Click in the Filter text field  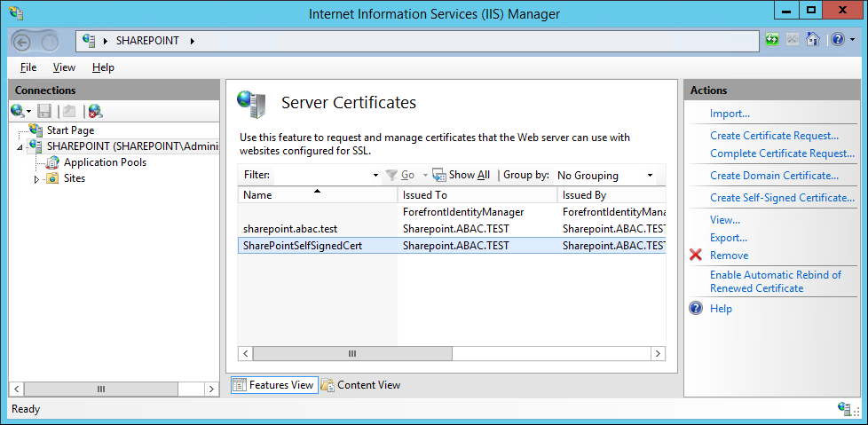pyautogui.click(x=321, y=176)
